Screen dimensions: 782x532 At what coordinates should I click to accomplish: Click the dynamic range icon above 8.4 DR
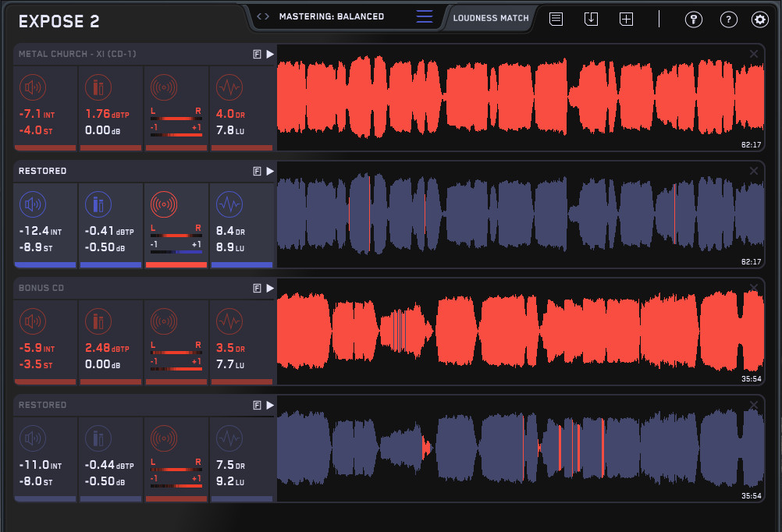tap(229, 204)
